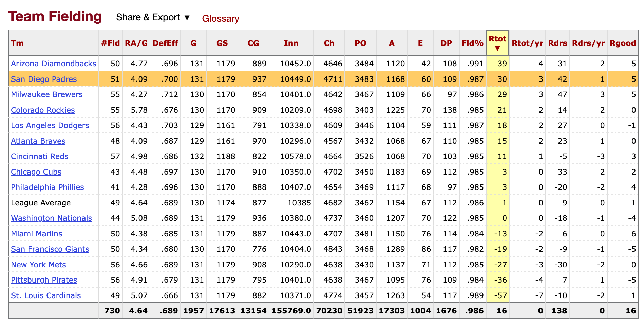Open San Diego Padres team link
The height and width of the screenshot is (324, 644).
(x=44, y=79)
